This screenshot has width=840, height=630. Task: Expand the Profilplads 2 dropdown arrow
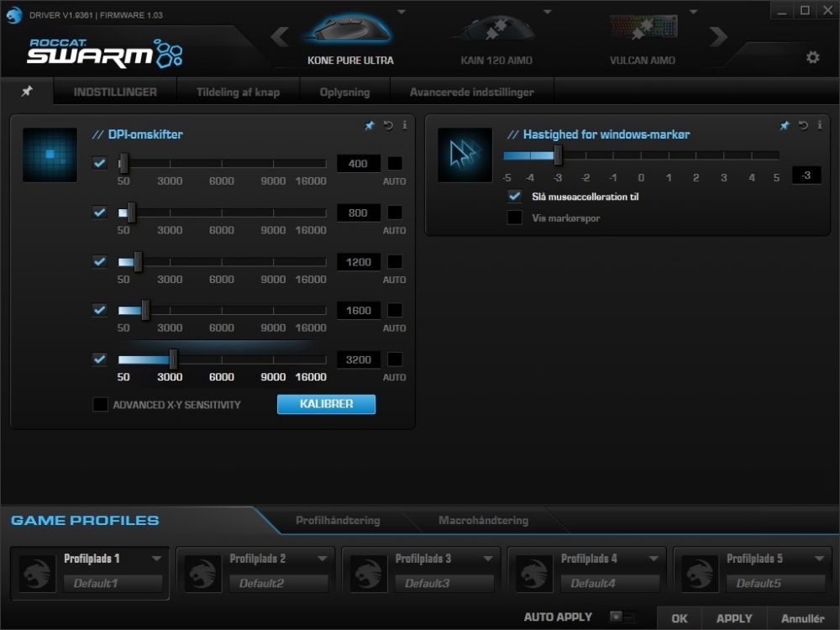tap(322, 559)
